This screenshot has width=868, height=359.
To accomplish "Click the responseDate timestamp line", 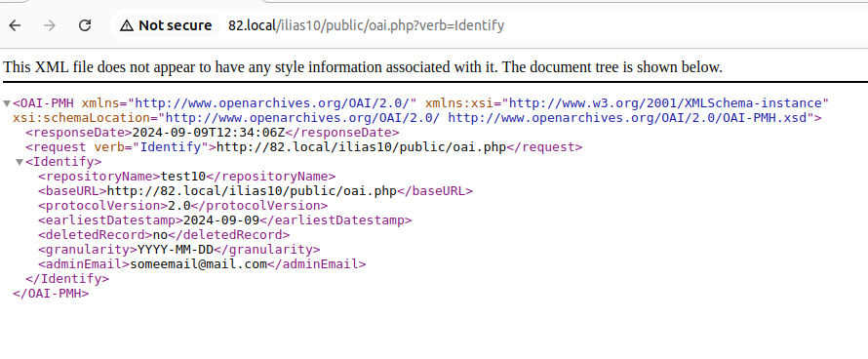I will point(212,133).
